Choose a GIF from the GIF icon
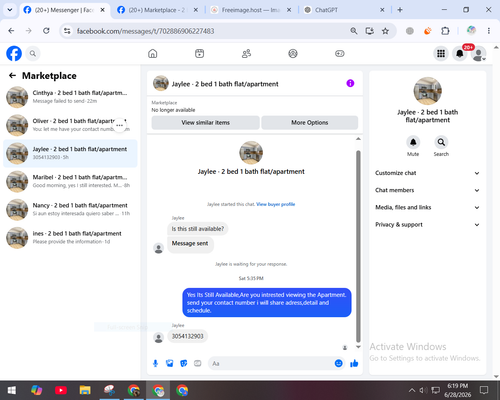 pyautogui.click(x=198, y=363)
